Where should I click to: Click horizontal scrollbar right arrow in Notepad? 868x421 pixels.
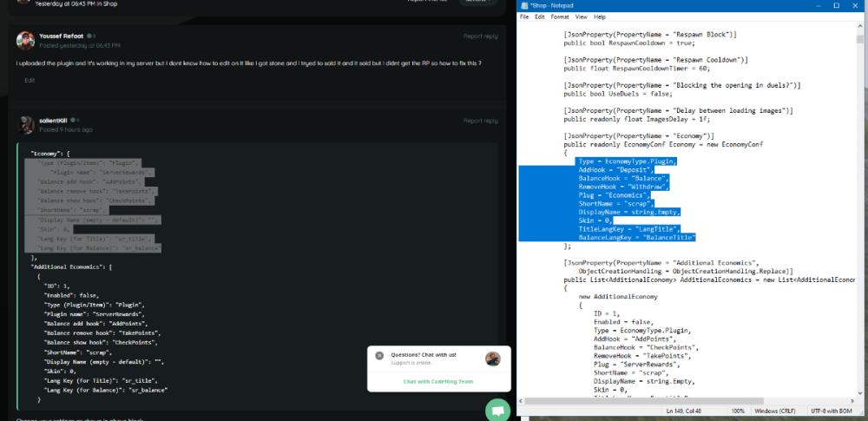[x=854, y=401]
